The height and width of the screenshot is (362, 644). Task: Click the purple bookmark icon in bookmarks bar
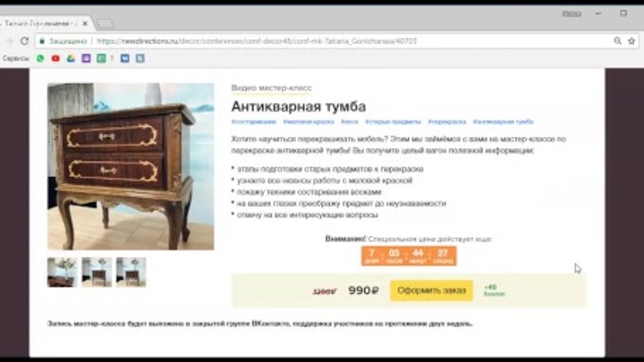tap(86, 58)
